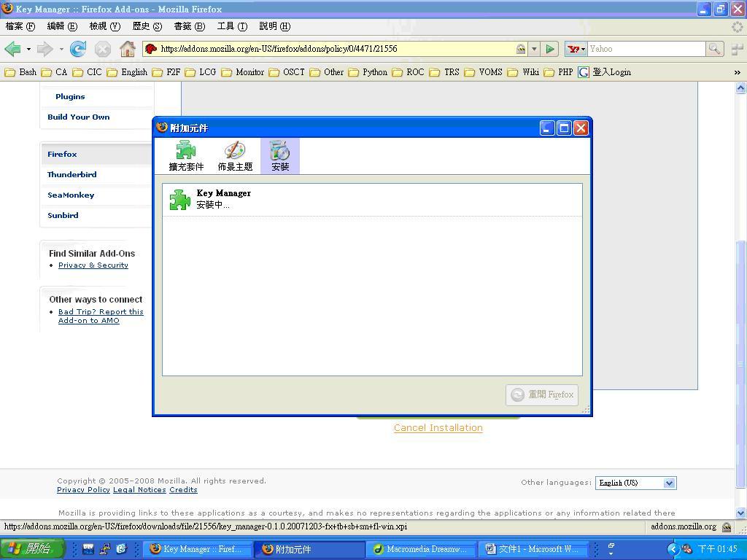Open the Yahoo search engine selector
This screenshot has width=747, height=560.
(576, 49)
